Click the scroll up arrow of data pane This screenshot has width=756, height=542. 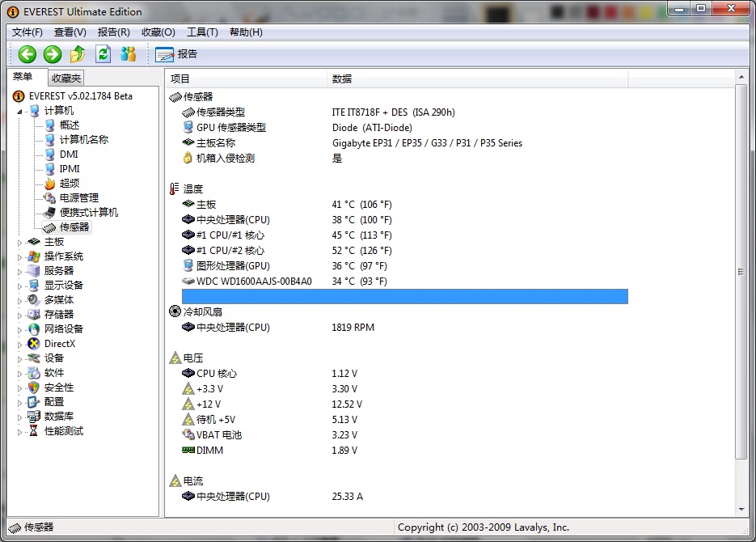point(741,77)
